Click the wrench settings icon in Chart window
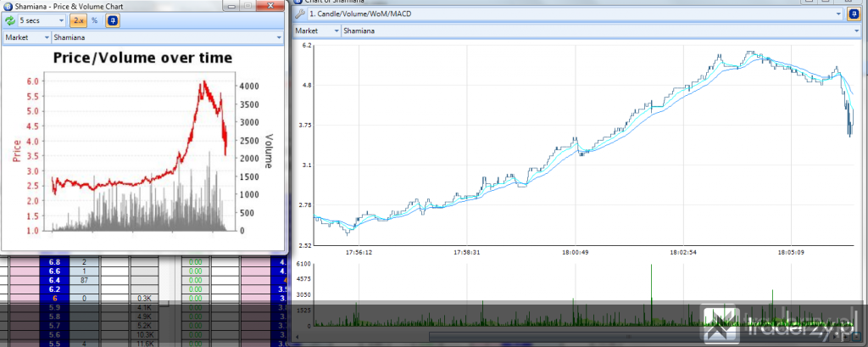The image size is (868, 347). coord(301,14)
